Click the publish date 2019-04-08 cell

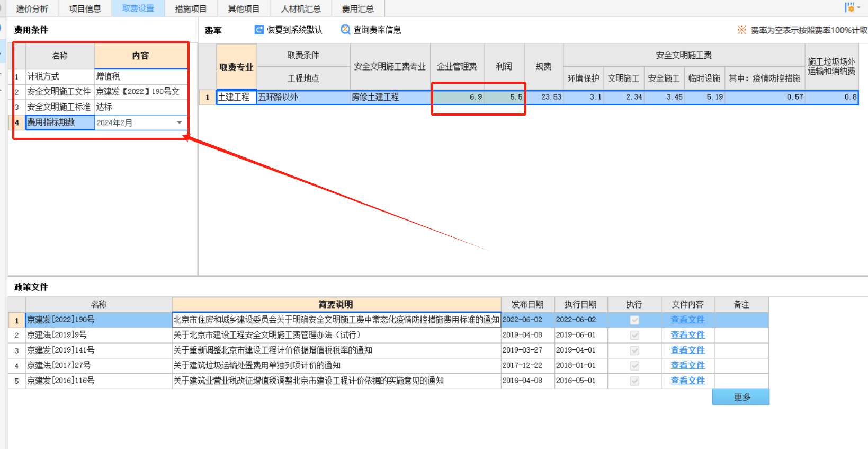pos(527,335)
